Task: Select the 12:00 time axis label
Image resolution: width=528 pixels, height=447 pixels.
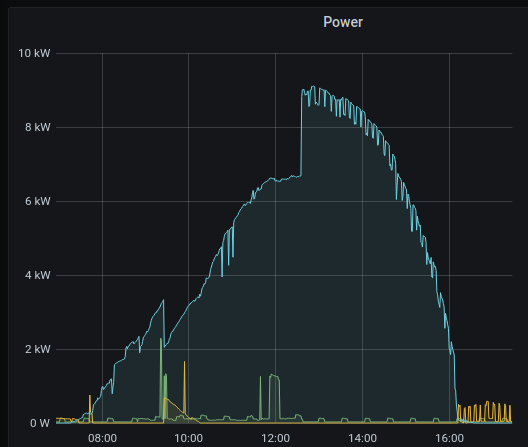Action: click(275, 438)
